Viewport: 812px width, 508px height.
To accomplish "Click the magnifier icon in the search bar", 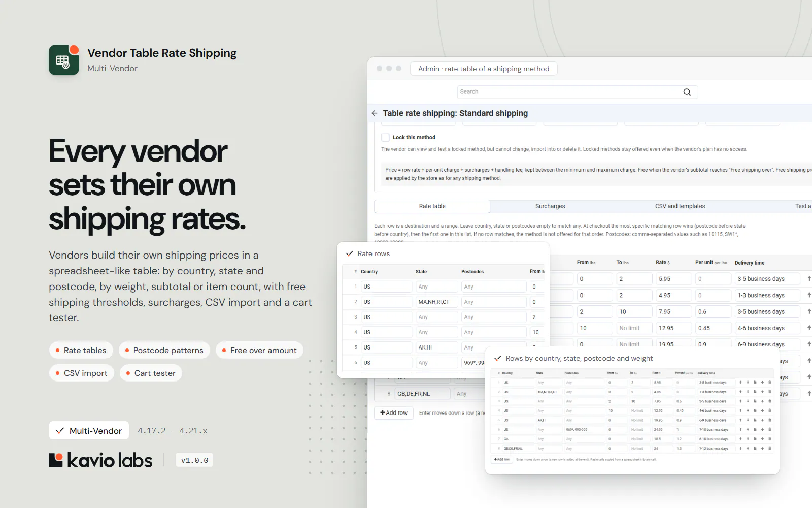I will pyautogui.click(x=687, y=92).
